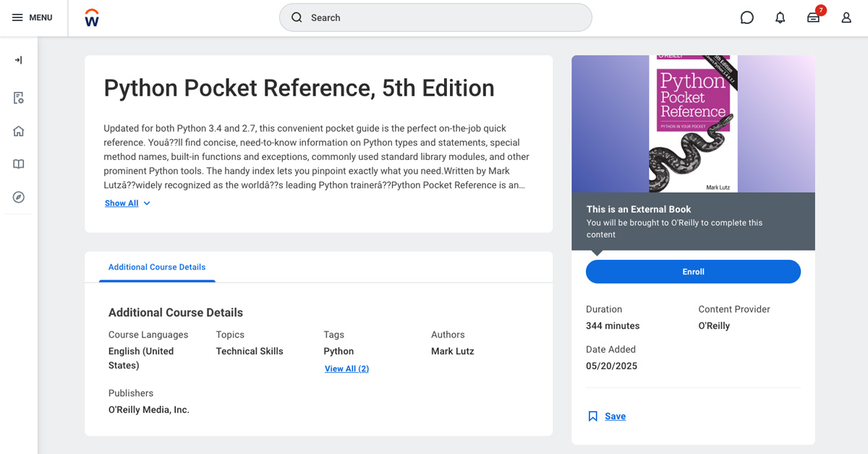Viewport: 868px width, 454px height.
Task: Expand description with Show All
Action: (122, 203)
